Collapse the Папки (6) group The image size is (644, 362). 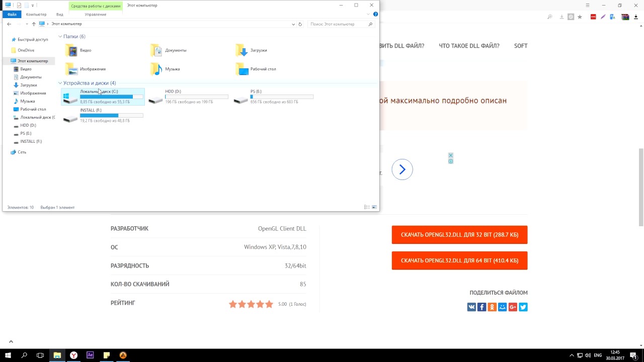60,36
